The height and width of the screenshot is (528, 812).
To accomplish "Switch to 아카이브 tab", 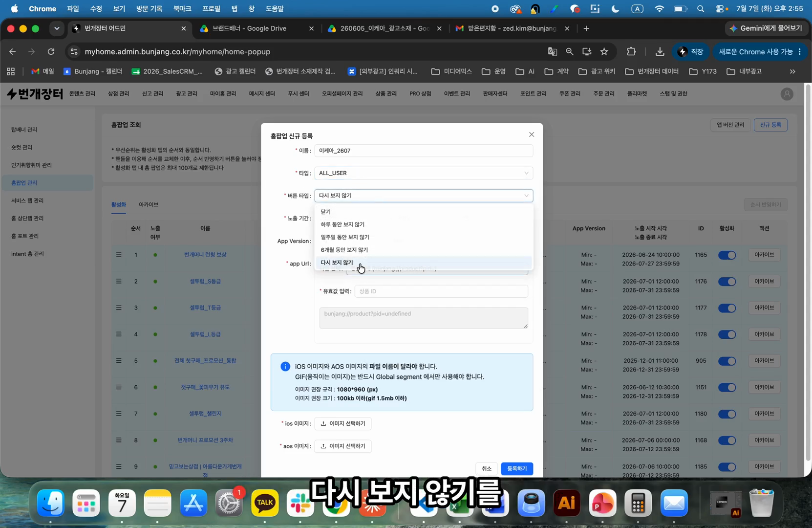I will pyautogui.click(x=149, y=204).
